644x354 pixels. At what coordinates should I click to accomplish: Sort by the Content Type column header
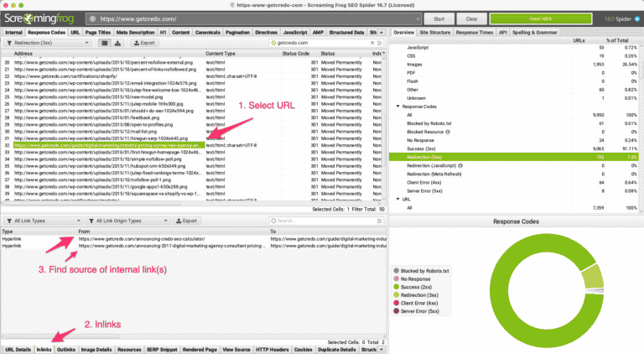pyautogui.click(x=221, y=54)
